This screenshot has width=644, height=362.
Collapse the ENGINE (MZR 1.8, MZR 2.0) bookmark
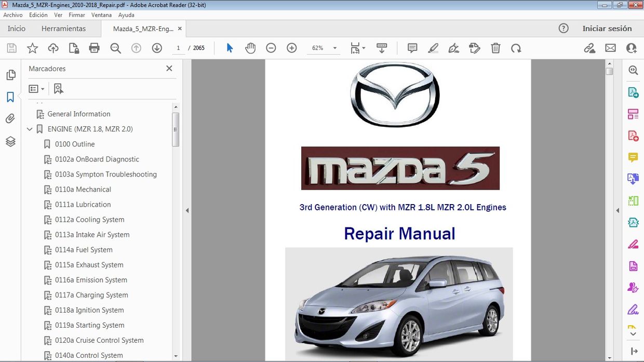(30, 129)
